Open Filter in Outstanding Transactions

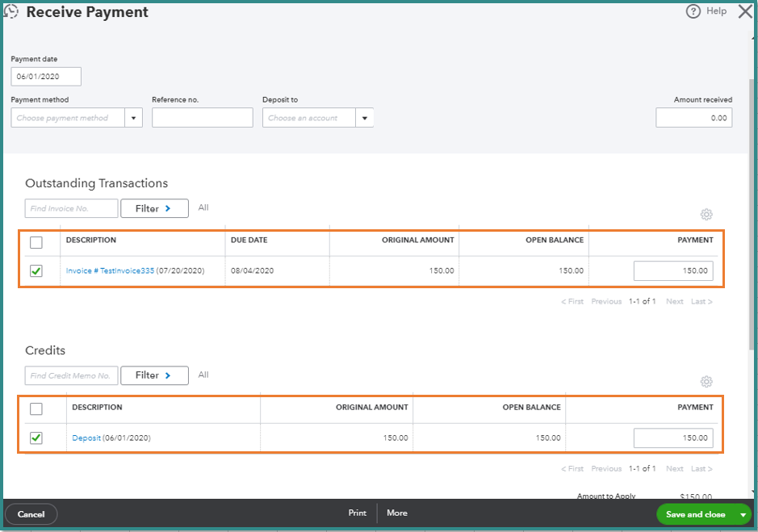pos(154,208)
